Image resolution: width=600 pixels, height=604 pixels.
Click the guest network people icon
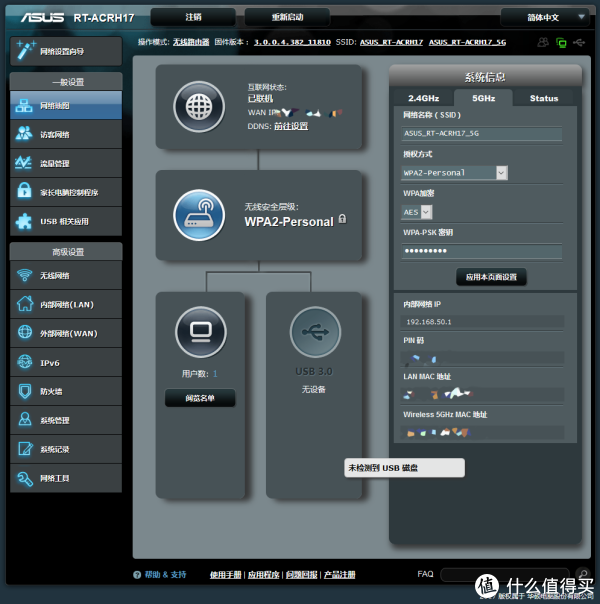coord(24,134)
